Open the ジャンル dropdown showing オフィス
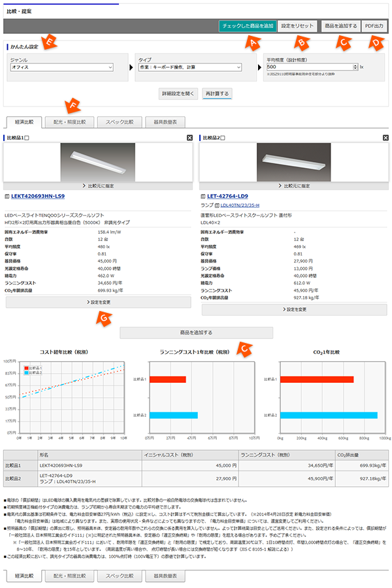392x588 pixels. point(62,67)
